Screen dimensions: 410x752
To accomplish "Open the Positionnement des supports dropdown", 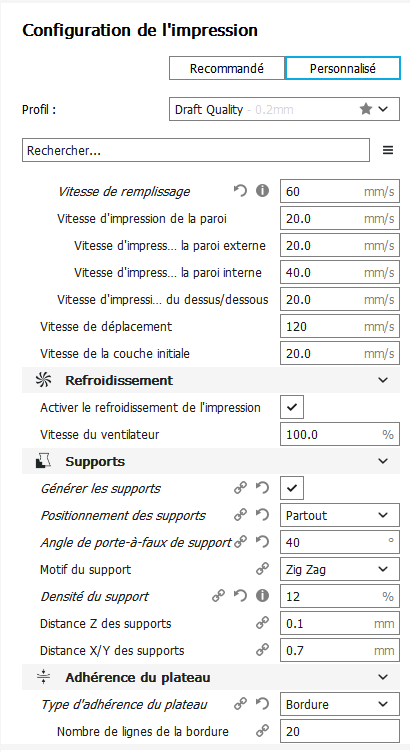I will (x=340, y=516).
